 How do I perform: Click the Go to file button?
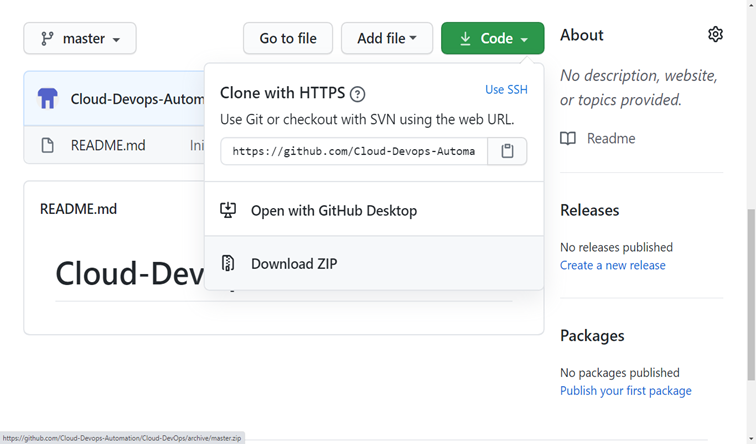tap(288, 38)
